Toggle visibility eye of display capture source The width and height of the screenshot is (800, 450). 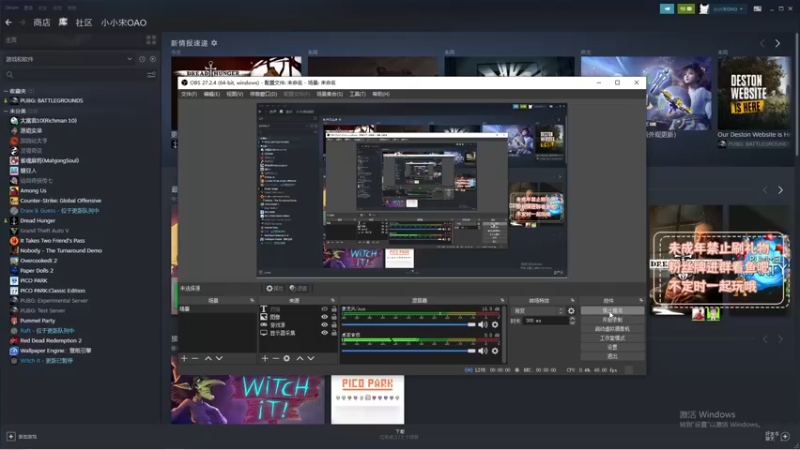tap(324, 333)
